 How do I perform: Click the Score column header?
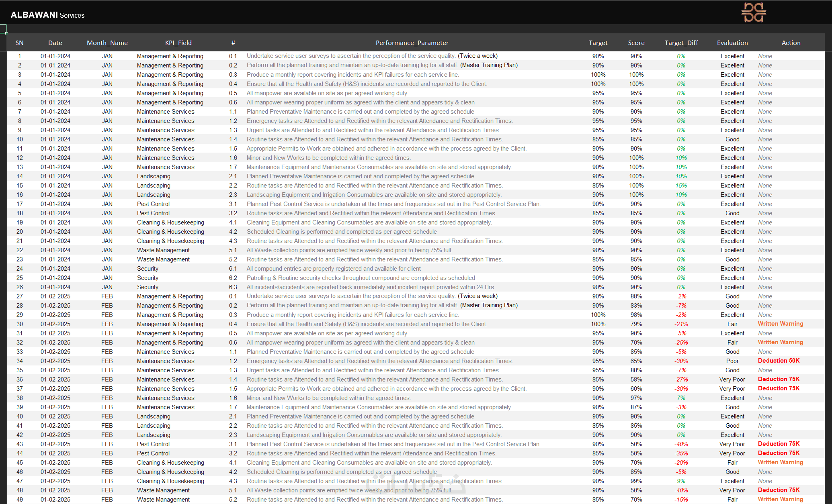636,43
